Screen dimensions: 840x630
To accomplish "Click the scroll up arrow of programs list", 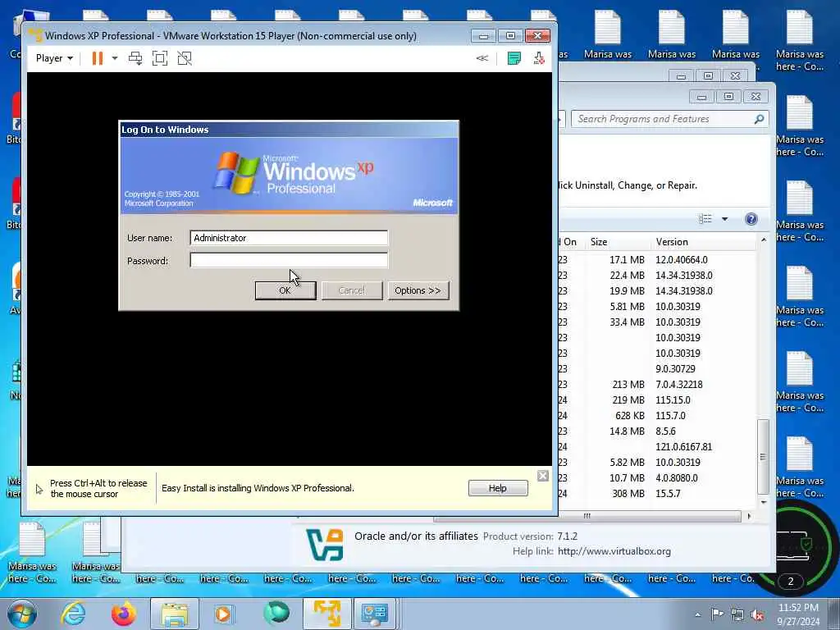I will click(763, 240).
